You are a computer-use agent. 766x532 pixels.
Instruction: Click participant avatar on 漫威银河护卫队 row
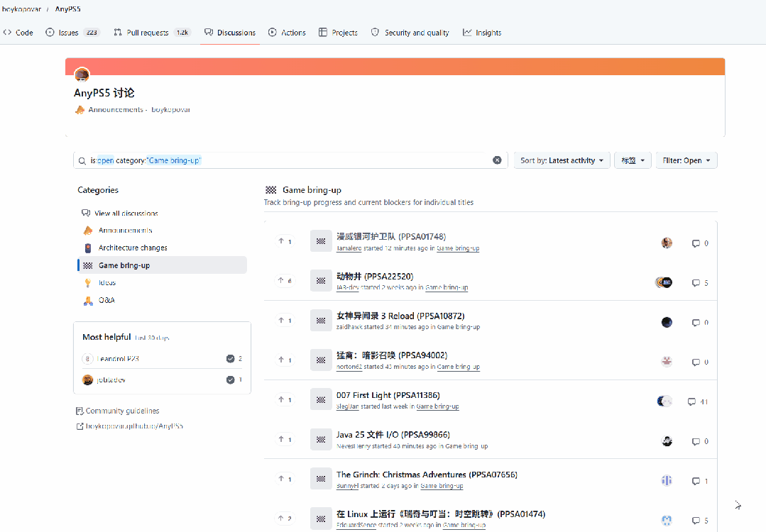coord(667,243)
